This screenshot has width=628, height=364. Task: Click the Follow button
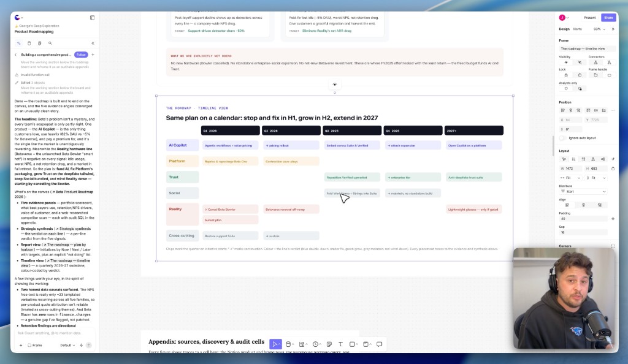81,55
